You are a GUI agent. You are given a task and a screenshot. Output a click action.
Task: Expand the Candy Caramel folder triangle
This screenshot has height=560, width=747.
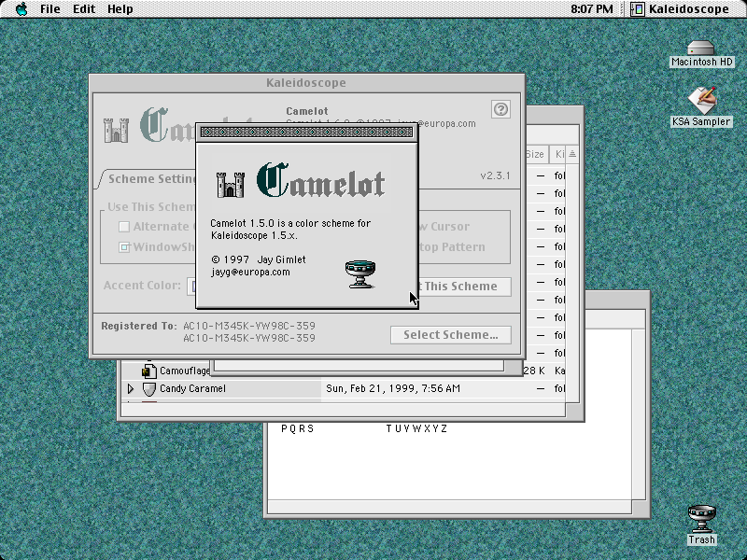click(131, 388)
